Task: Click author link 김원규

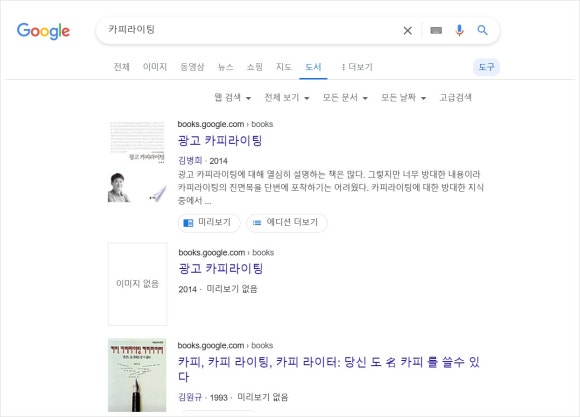Action: 190,397
